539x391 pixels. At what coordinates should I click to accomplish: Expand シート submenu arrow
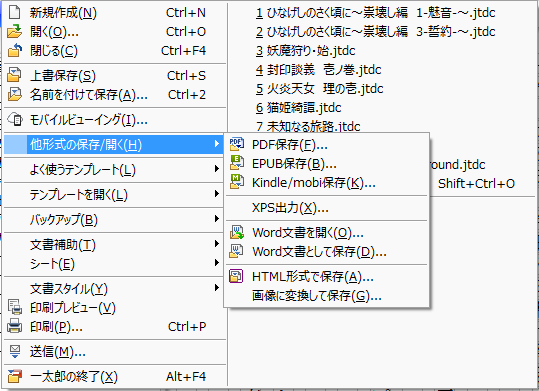click(217, 263)
